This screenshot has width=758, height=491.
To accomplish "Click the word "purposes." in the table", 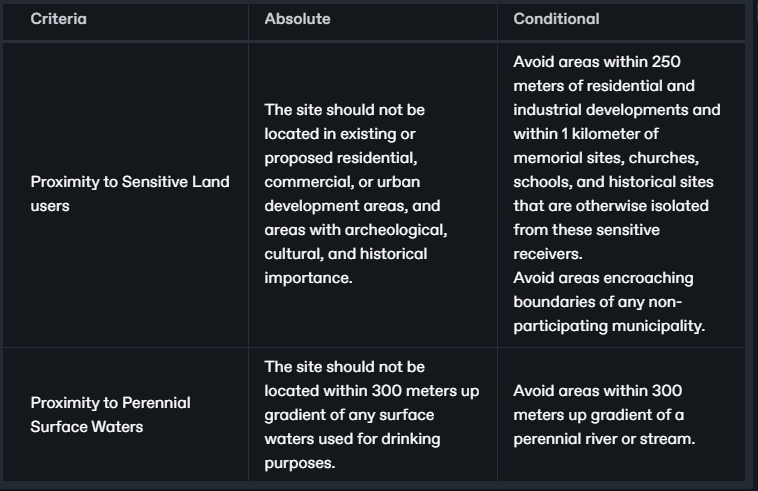I will coord(297,463).
